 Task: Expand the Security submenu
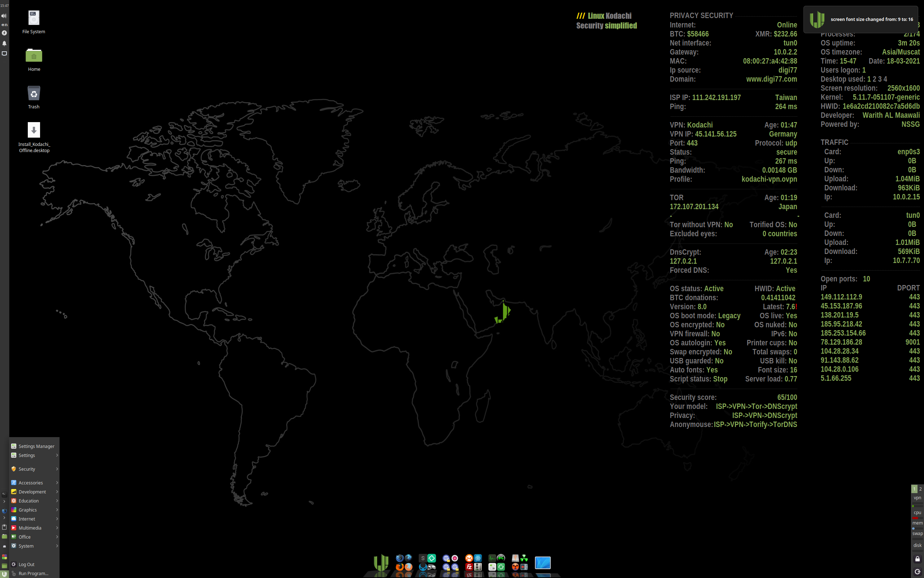click(34, 469)
